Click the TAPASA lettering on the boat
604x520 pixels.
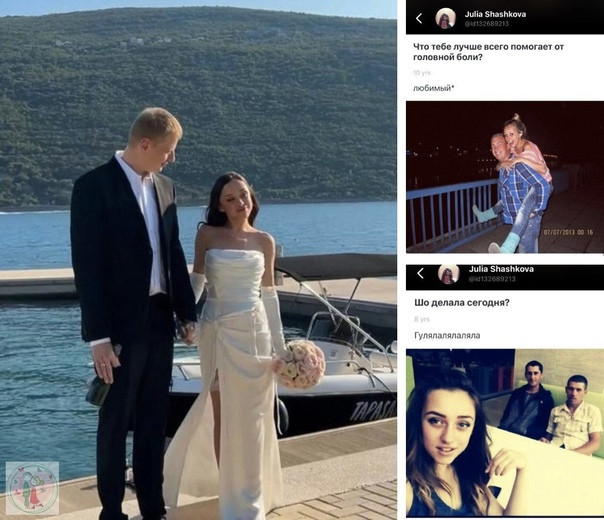pos(373,410)
